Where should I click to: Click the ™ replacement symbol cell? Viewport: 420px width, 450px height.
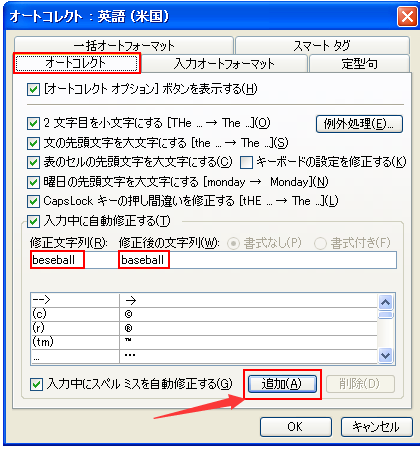[248, 342]
